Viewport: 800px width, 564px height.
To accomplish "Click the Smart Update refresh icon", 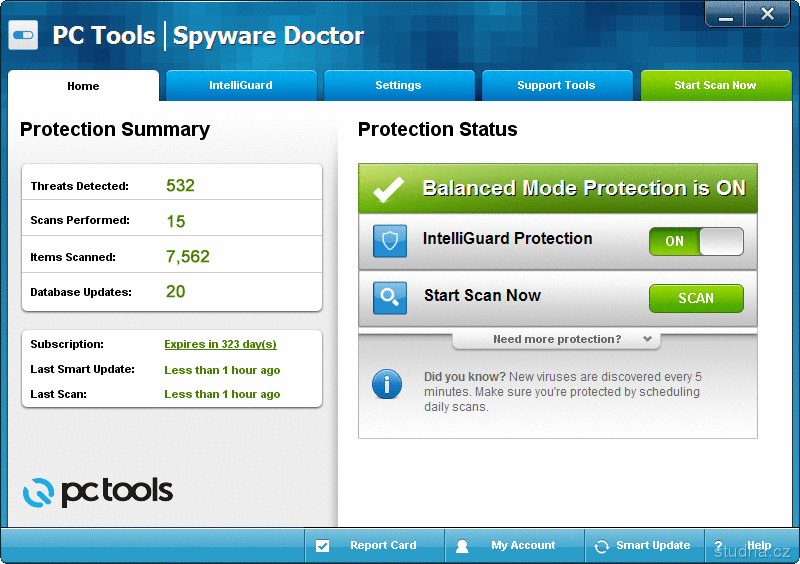I will 601,547.
